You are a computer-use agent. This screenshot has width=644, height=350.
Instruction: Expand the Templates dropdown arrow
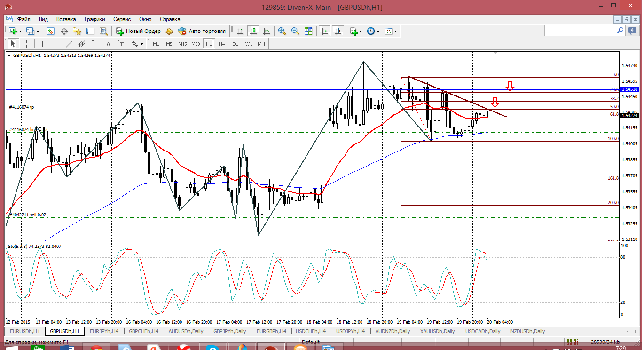tap(396, 31)
